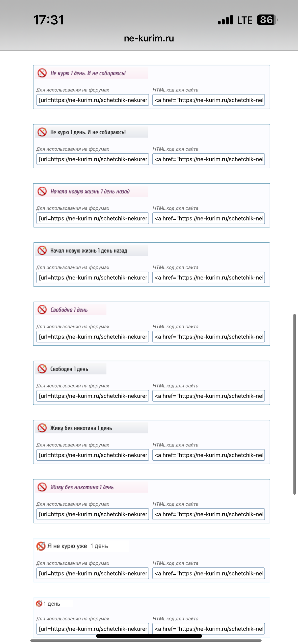Select HTML code field under gray "Не курю 1 день"
The image size is (298, 644).
209,159
